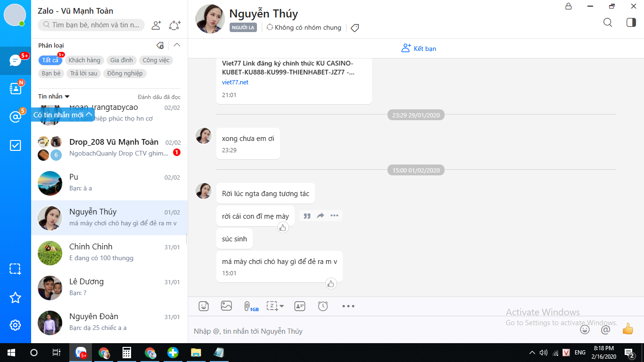Collapse the Phân loại category section
The width and height of the screenshot is (644, 362).
tap(177, 45)
